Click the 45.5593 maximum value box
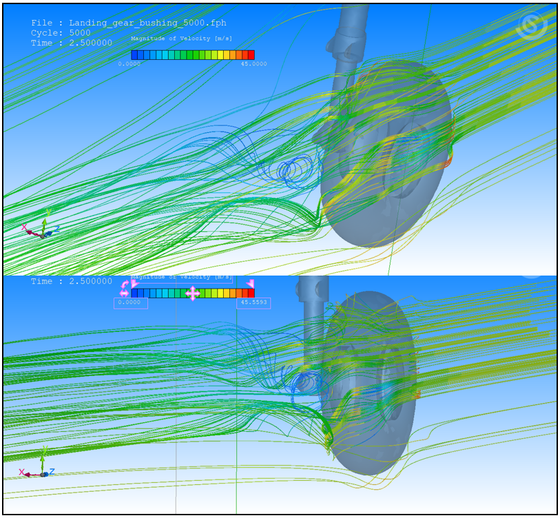The image size is (560, 518). pyautogui.click(x=254, y=303)
